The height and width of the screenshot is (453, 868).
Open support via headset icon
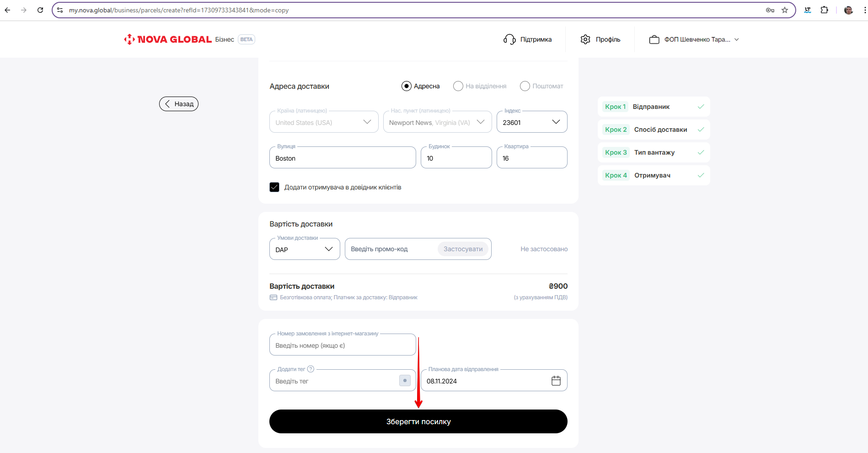[509, 39]
